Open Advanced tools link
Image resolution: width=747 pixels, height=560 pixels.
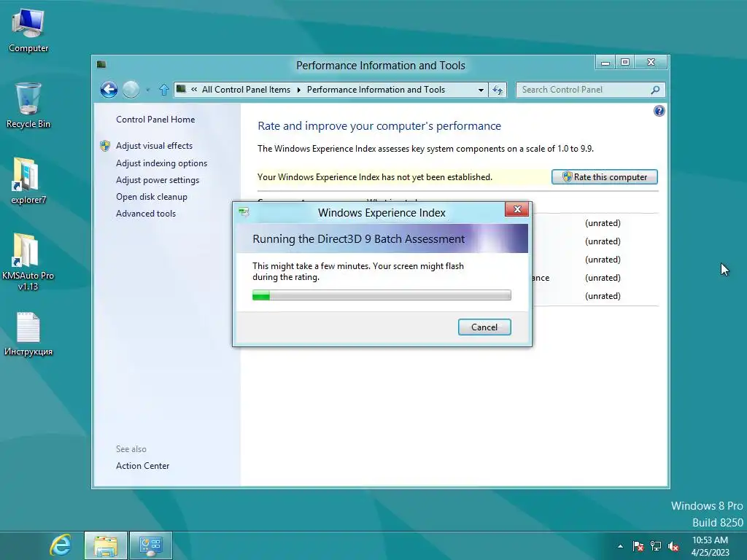coord(146,214)
